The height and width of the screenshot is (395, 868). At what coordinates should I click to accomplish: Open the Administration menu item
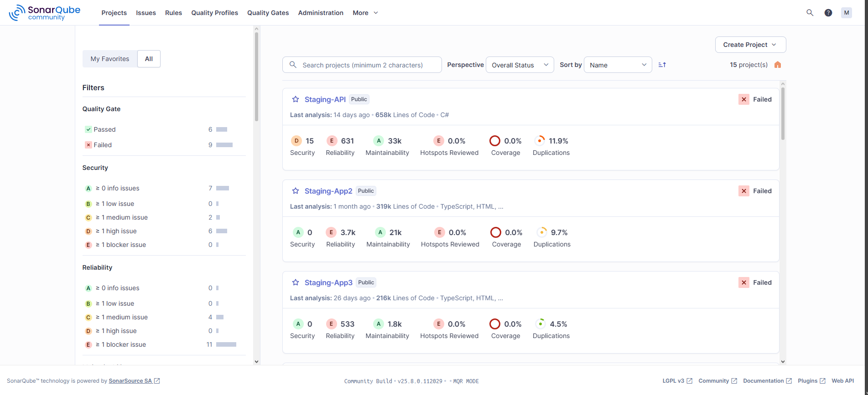321,13
